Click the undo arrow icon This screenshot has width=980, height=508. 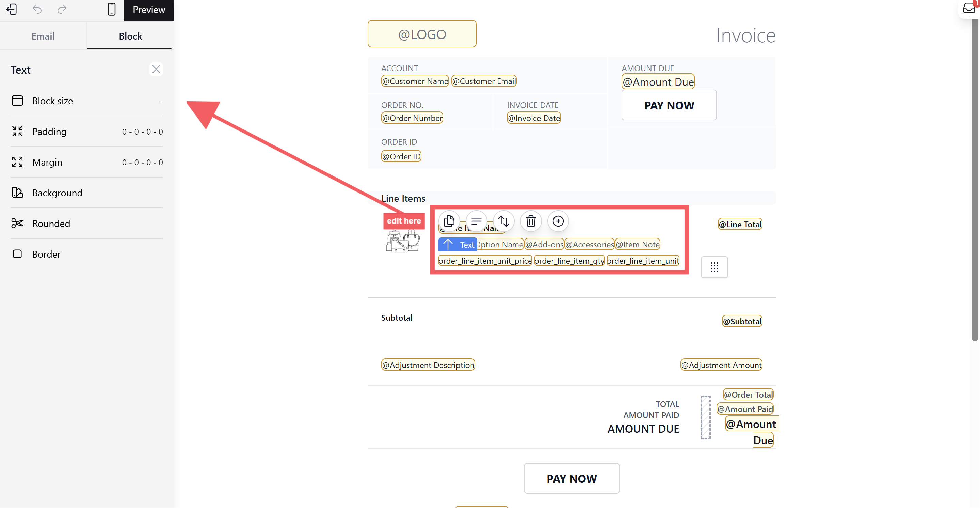37,10
